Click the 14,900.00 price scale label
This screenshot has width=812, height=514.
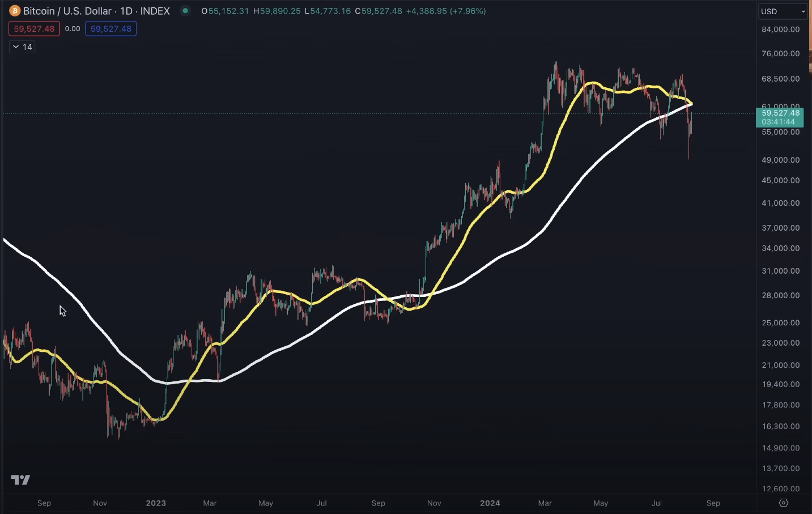point(781,448)
